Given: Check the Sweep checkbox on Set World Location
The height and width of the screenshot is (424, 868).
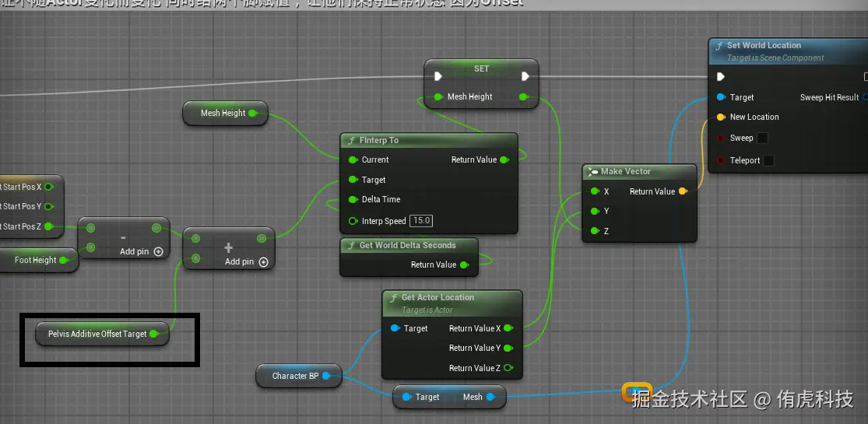Looking at the screenshot, I should pos(762,138).
